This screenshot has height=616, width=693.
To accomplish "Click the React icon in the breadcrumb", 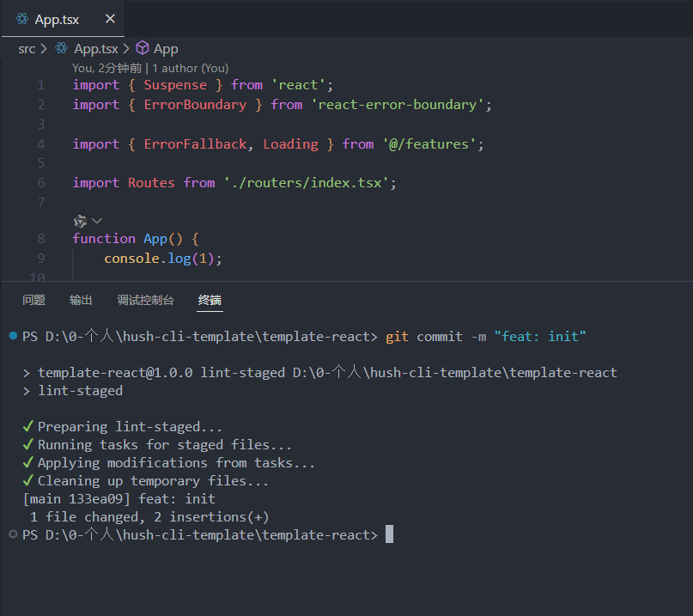I will click(x=62, y=48).
